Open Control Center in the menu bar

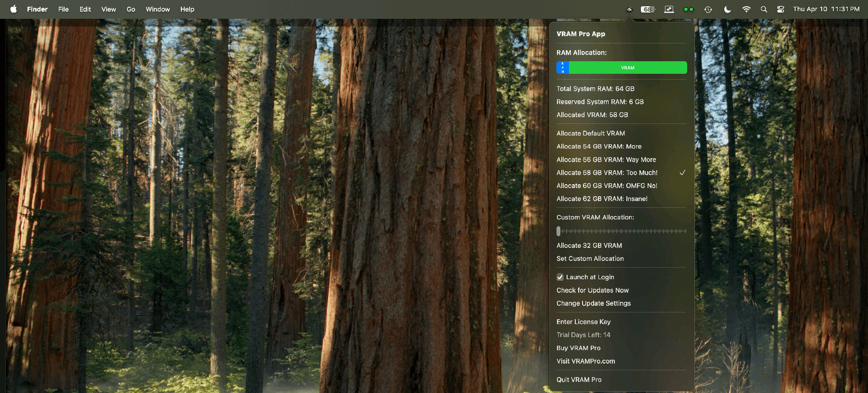click(781, 9)
